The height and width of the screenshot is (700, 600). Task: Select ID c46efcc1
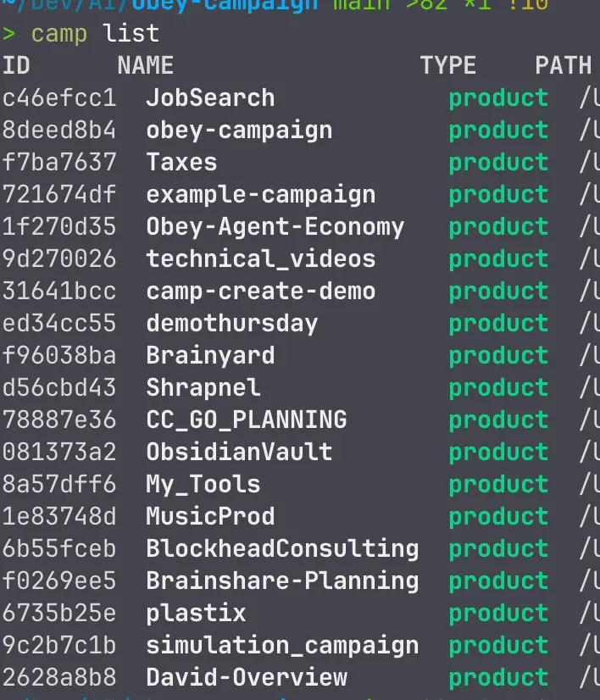(x=59, y=97)
